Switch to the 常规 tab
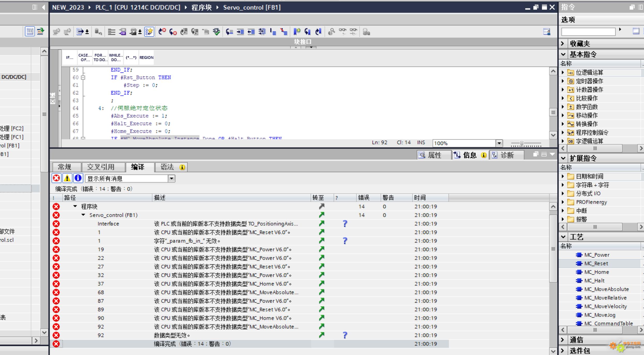The height and width of the screenshot is (355, 644). click(x=67, y=167)
